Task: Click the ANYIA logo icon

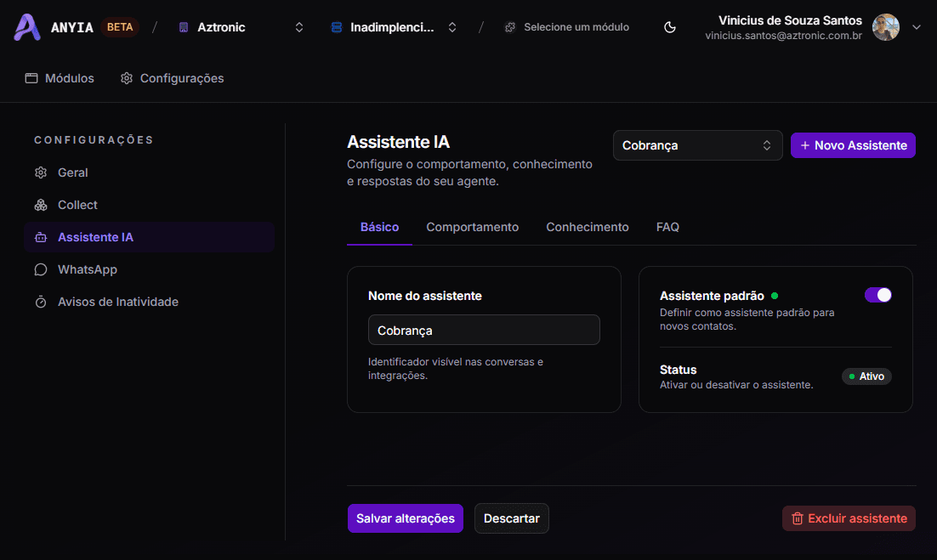Action: pos(27,27)
